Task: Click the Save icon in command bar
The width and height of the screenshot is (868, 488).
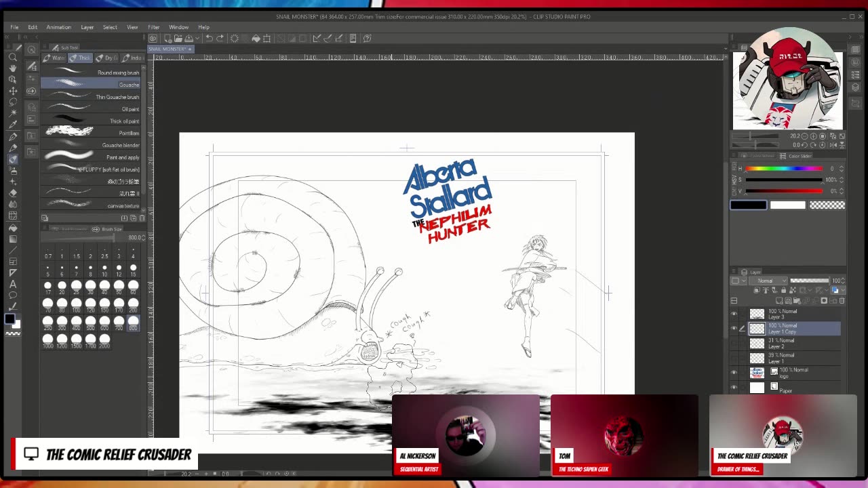Action: (188, 39)
